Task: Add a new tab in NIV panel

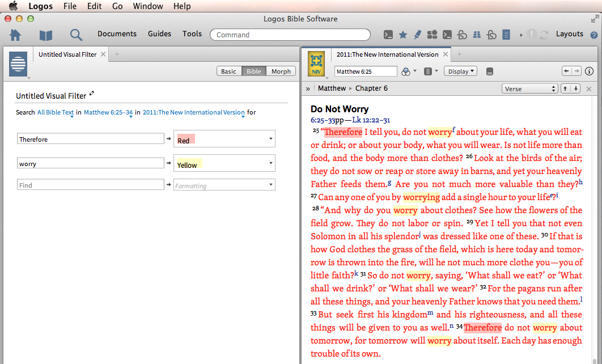Action: 459,54
